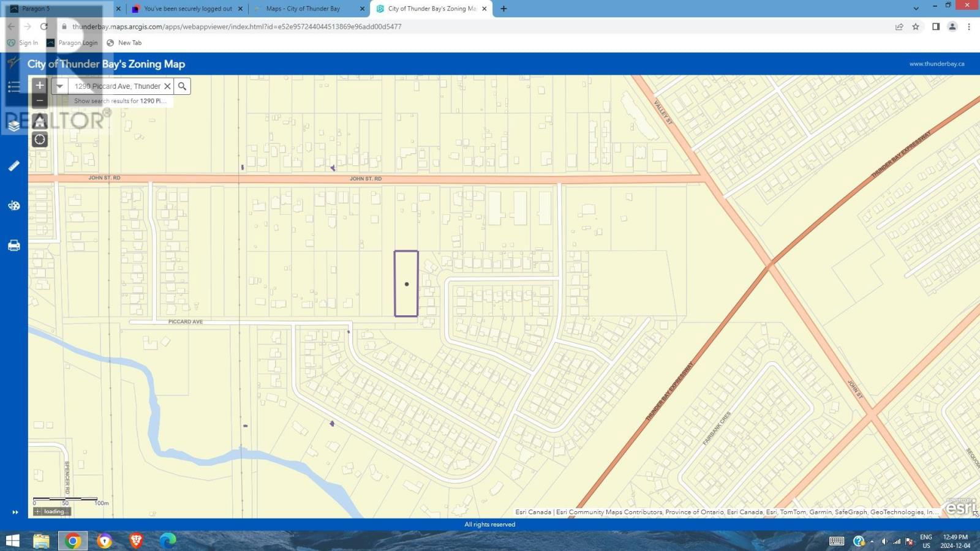
Task: Open the tab search chevron dropdown
Action: 916,9
